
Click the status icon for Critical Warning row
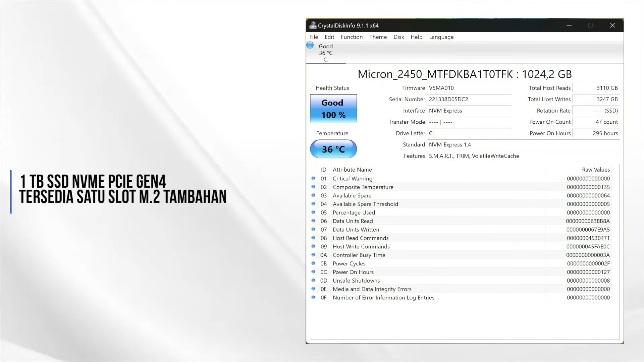tap(313, 178)
